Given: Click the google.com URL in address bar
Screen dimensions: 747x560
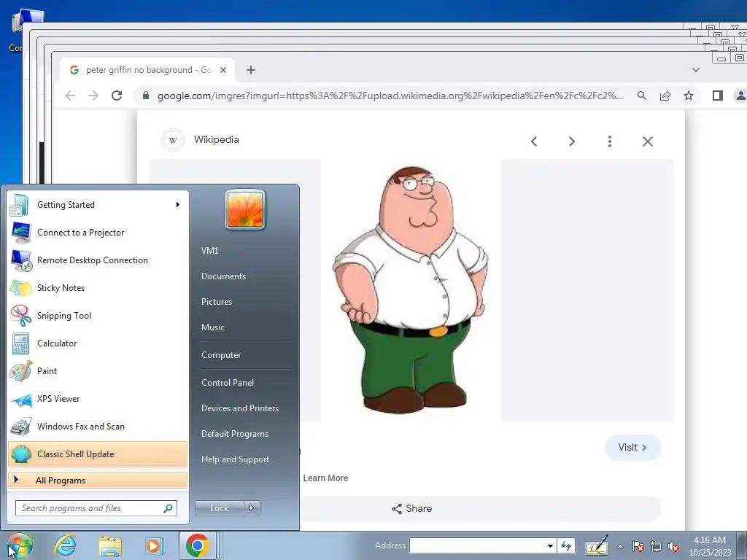Looking at the screenshot, I should (x=390, y=96).
